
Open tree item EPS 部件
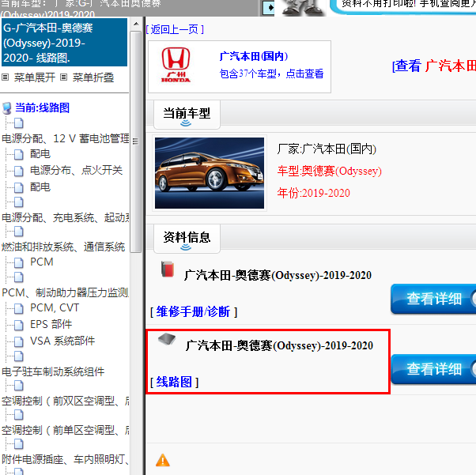(x=51, y=324)
